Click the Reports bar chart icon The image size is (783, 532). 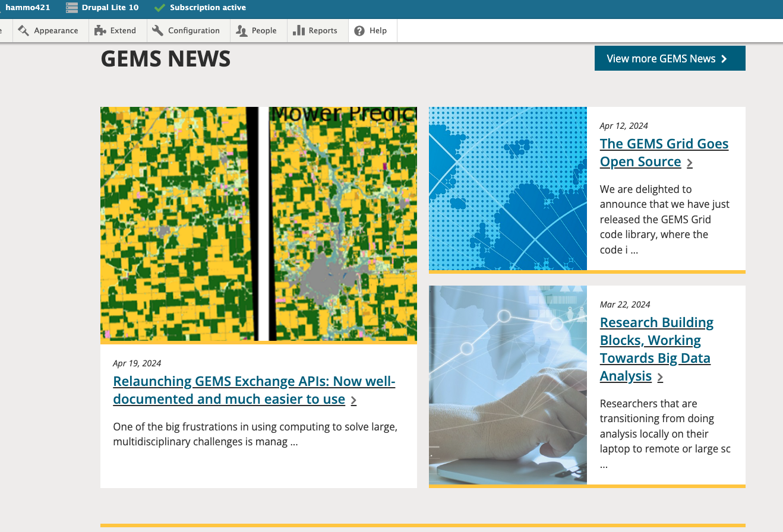pyautogui.click(x=299, y=31)
